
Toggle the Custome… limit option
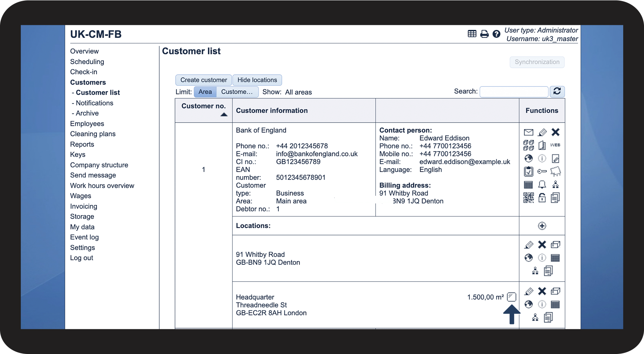point(237,92)
